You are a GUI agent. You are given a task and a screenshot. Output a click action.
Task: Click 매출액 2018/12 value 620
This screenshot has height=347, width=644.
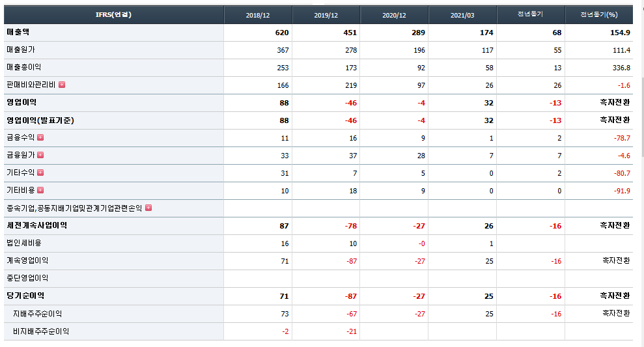pos(282,33)
